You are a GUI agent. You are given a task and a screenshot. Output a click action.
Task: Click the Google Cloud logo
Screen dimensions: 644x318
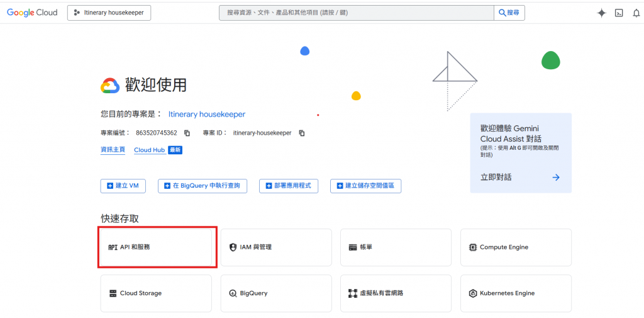pyautogui.click(x=32, y=13)
